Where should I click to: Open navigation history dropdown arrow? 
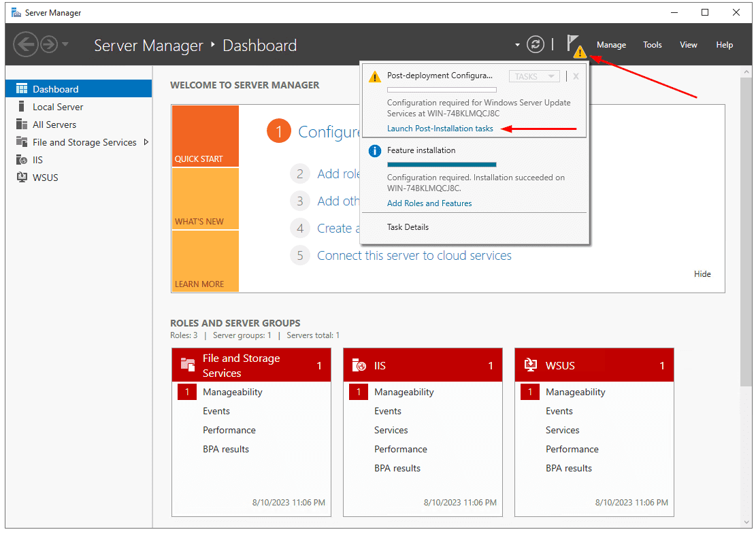click(65, 44)
